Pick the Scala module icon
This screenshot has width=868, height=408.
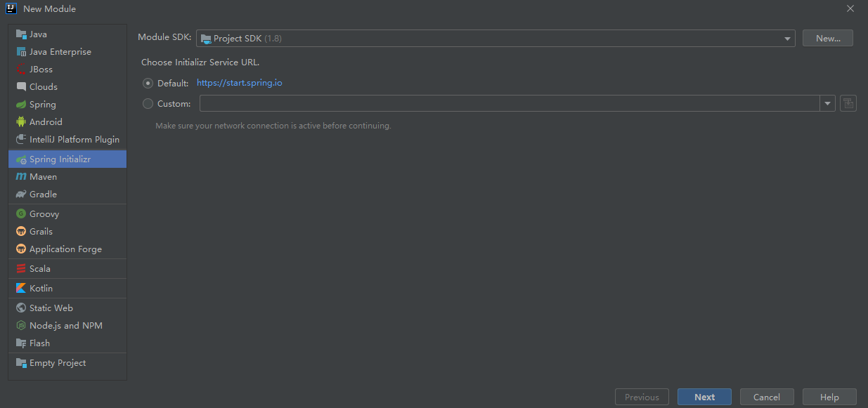click(21, 268)
